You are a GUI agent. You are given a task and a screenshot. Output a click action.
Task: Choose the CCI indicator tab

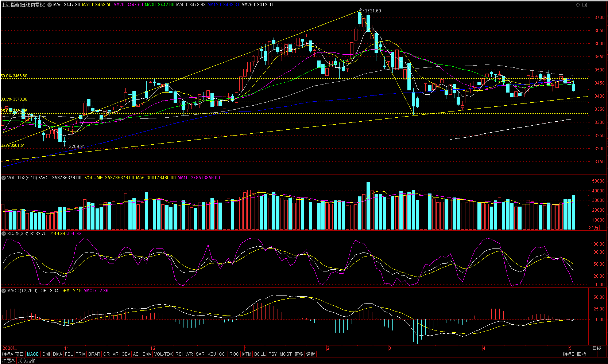(x=223, y=354)
